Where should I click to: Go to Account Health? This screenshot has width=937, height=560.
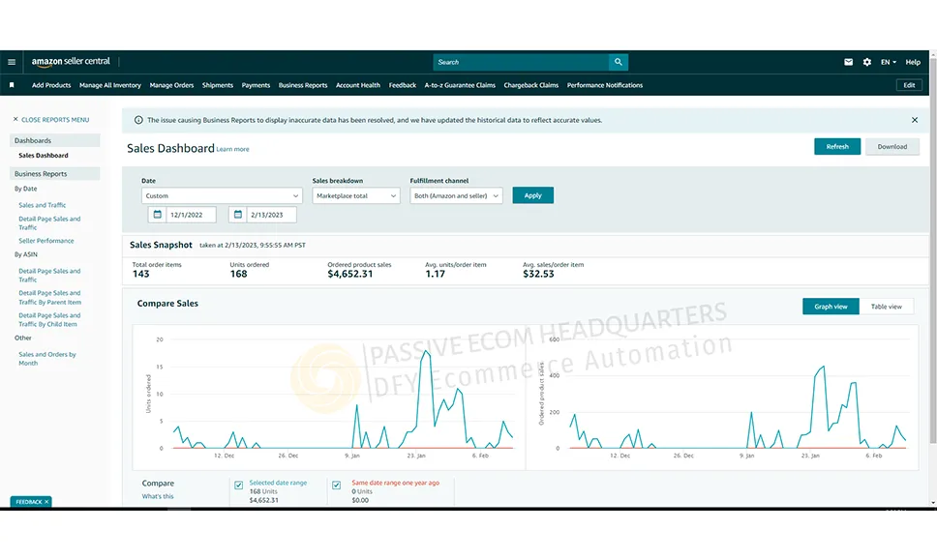pyautogui.click(x=358, y=85)
